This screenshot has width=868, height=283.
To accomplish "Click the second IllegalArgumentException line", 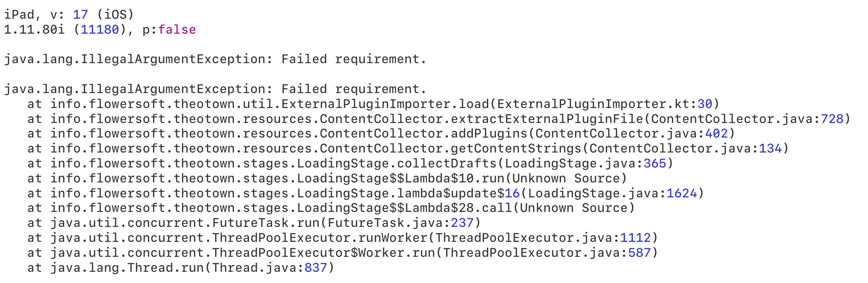I will (215, 89).
